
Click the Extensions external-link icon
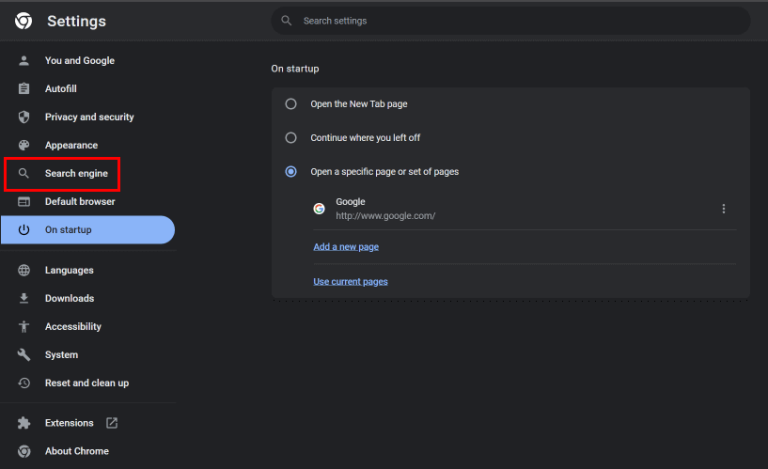[x=112, y=423]
